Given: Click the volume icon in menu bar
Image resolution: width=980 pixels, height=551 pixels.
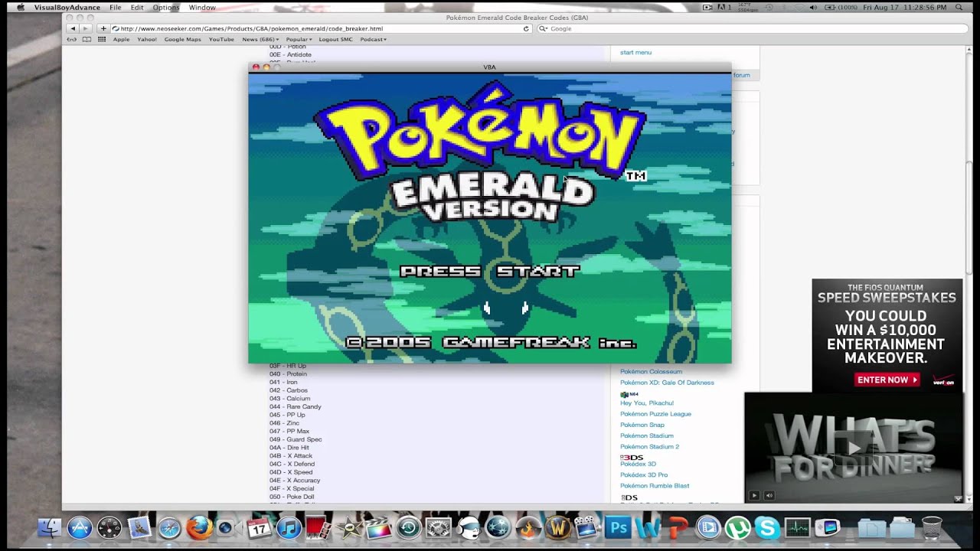Looking at the screenshot, I should click(x=812, y=7).
